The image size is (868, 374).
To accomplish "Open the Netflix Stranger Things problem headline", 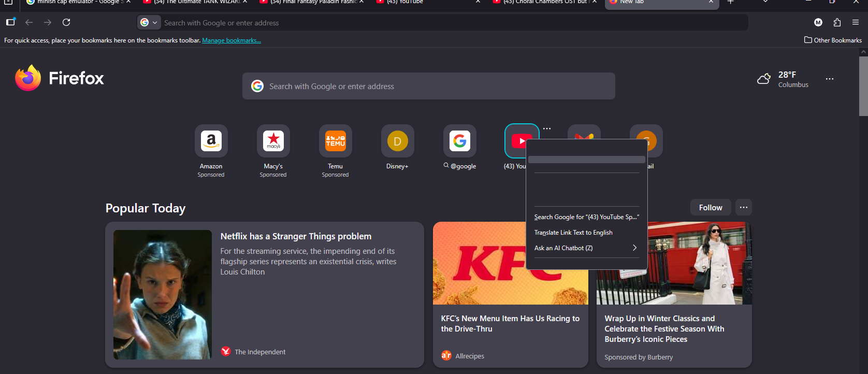I will [296, 236].
